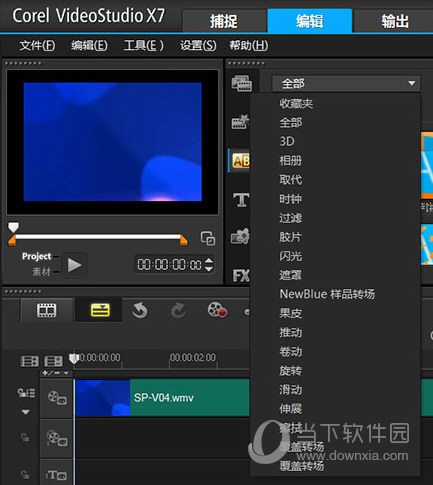This screenshot has height=485, width=433.
Task: Open the track manager icon
Action: tap(29, 361)
